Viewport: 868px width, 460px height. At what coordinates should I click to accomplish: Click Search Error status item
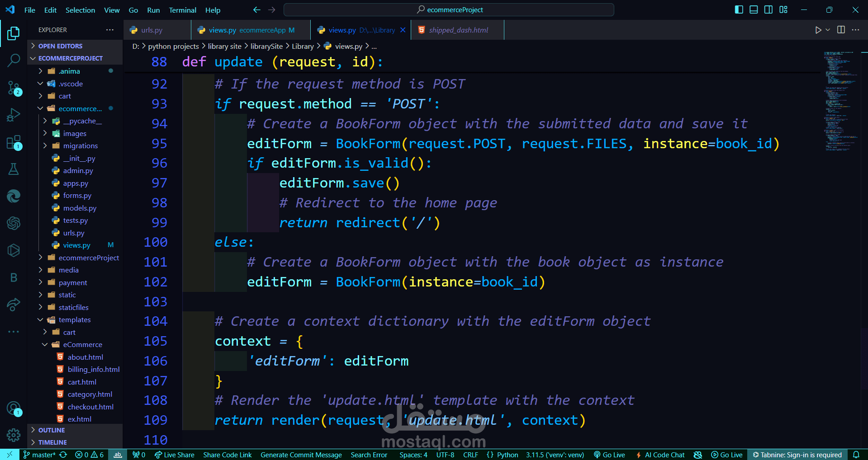pyautogui.click(x=369, y=455)
